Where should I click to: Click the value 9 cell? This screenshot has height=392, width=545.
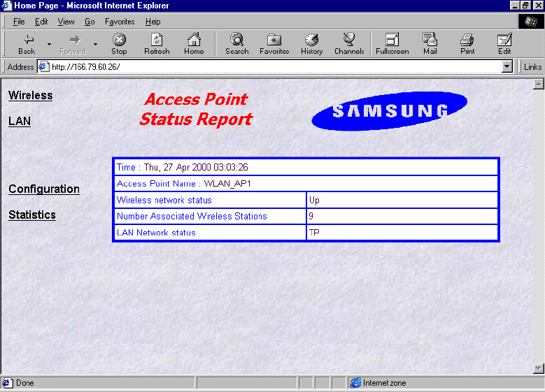click(x=402, y=217)
